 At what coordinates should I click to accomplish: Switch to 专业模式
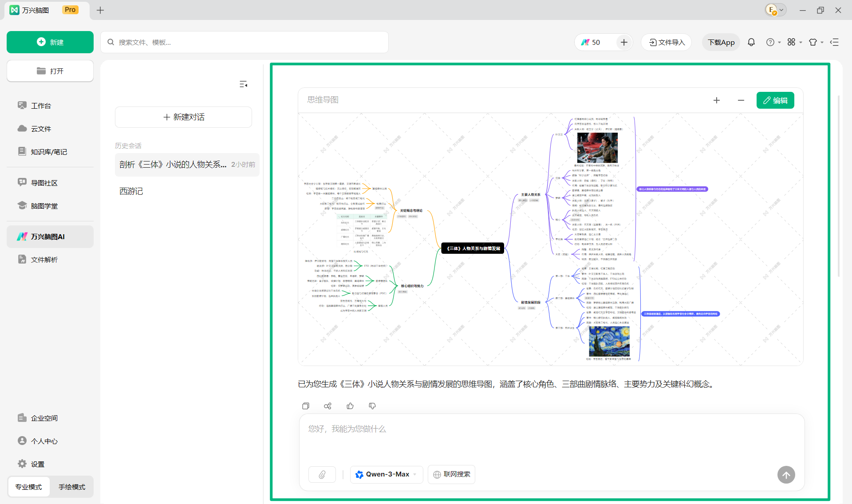point(29,487)
